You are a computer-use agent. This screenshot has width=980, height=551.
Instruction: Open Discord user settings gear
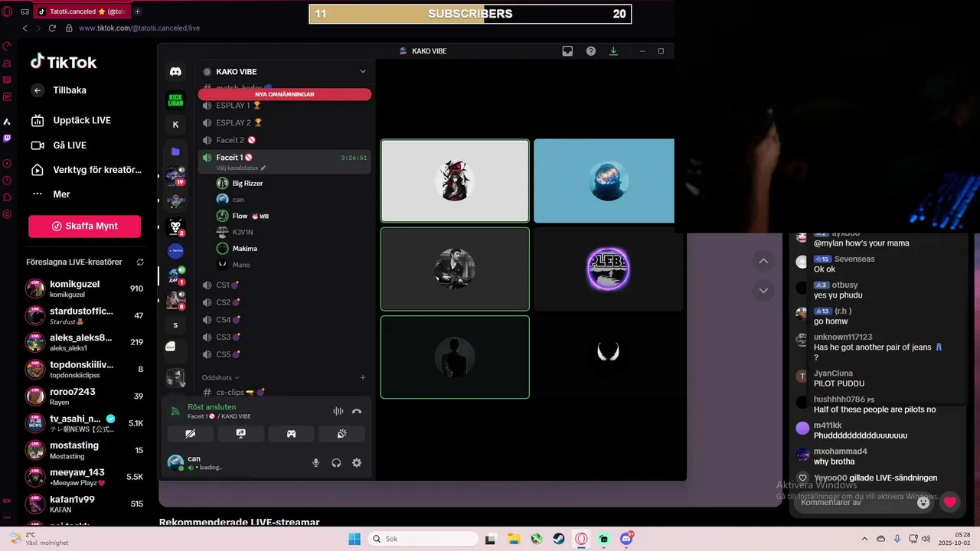357,463
